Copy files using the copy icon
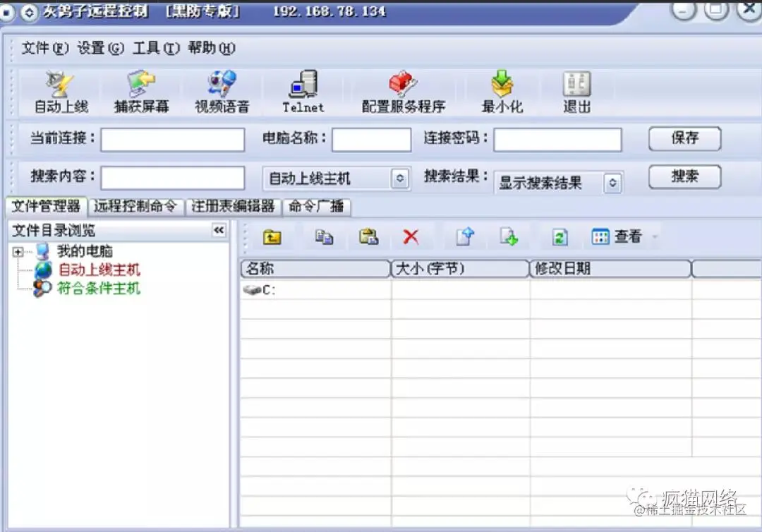This screenshot has height=532, width=762. click(x=324, y=237)
